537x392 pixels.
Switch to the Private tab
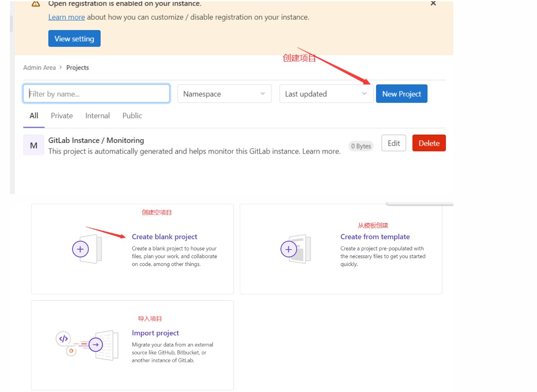point(62,116)
